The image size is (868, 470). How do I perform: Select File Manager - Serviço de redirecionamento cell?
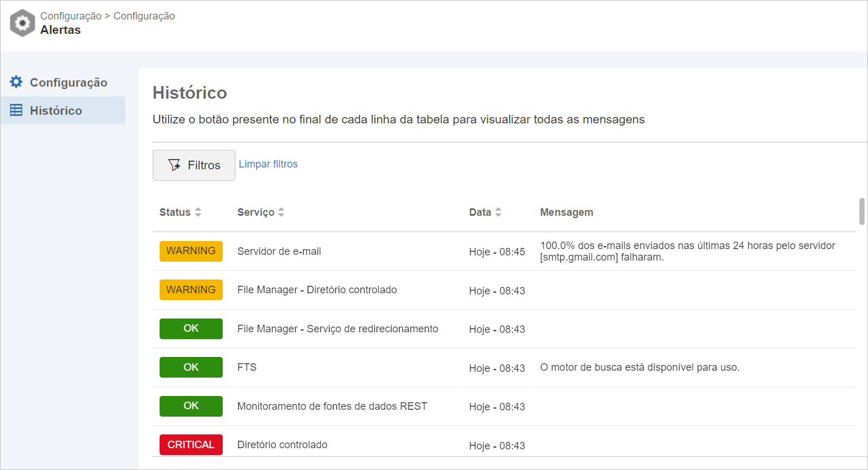pyautogui.click(x=338, y=329)
